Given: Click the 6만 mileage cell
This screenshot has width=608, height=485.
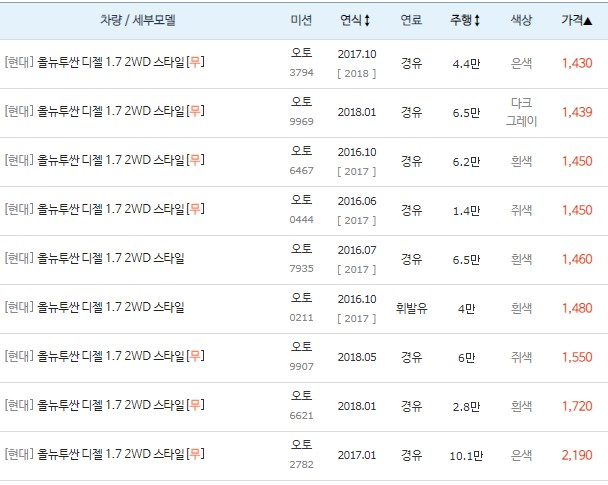Looking at the screenshot, I should (x=466, y=358).
